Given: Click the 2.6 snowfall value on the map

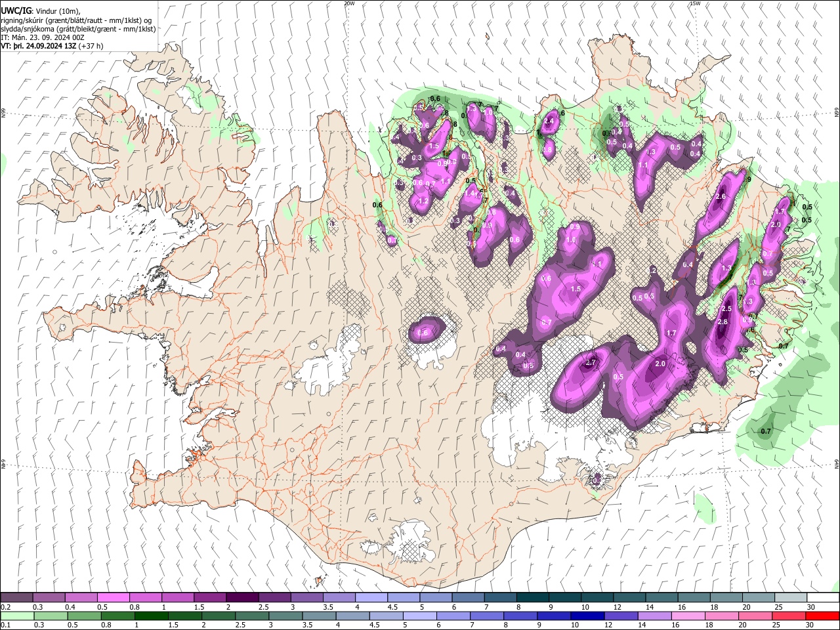Looking at the screenshot, I should click(x=721, y=196).
